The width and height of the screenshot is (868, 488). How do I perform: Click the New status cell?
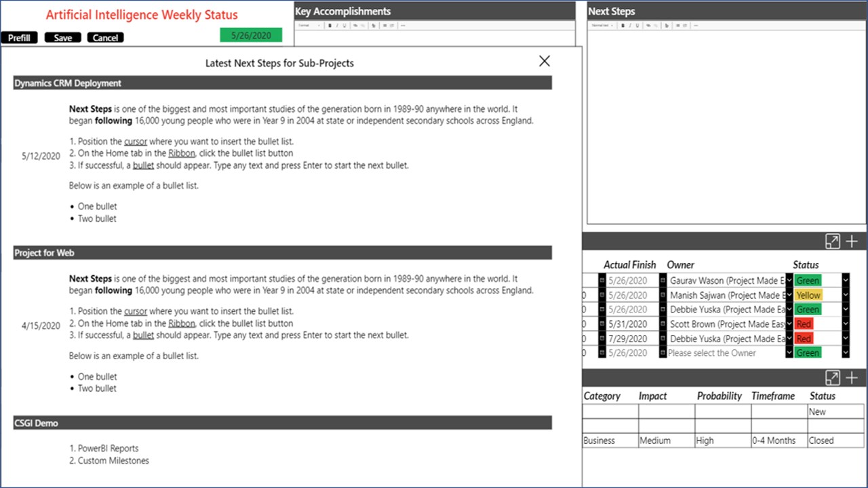point(835,411)
